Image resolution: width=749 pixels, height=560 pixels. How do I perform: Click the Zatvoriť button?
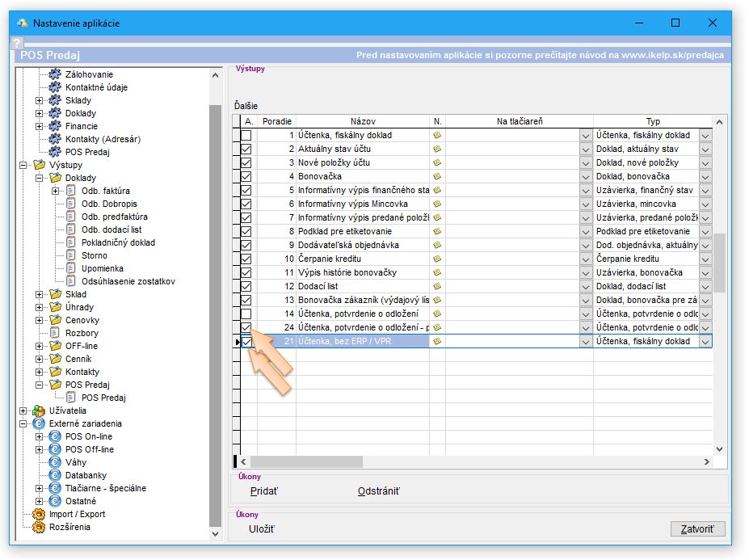point(697,529)
